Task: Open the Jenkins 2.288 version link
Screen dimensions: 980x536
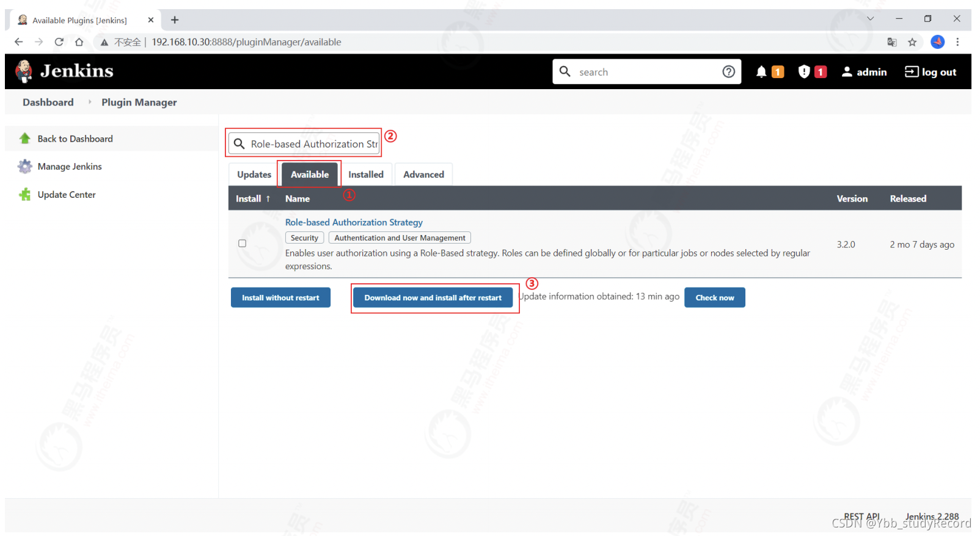Action: click(932, 516)
